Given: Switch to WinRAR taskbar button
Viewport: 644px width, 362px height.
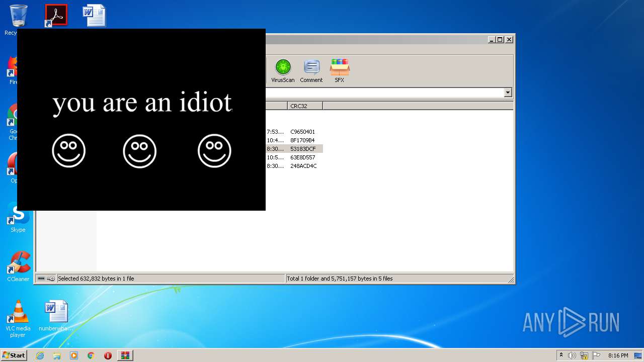Looking at the screenshot, I should point(125,355).
